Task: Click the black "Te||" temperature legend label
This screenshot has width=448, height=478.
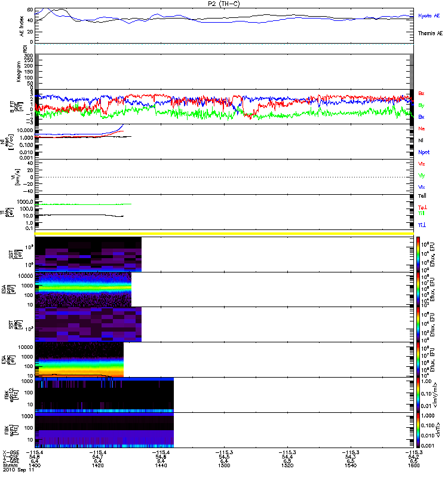Action: pyautogui.click(x=422, y=196)
